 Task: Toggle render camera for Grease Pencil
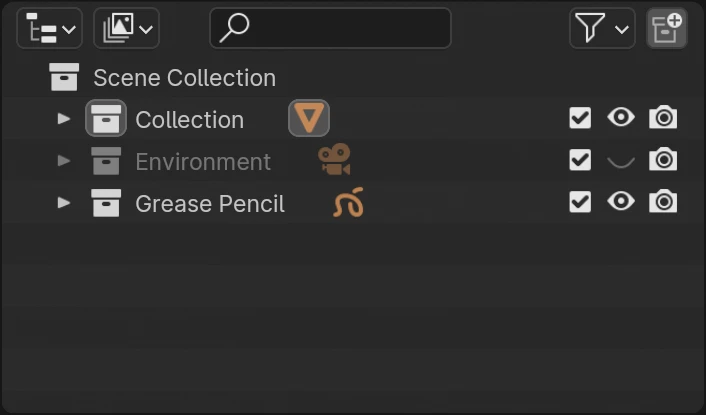tap(662, 202)
